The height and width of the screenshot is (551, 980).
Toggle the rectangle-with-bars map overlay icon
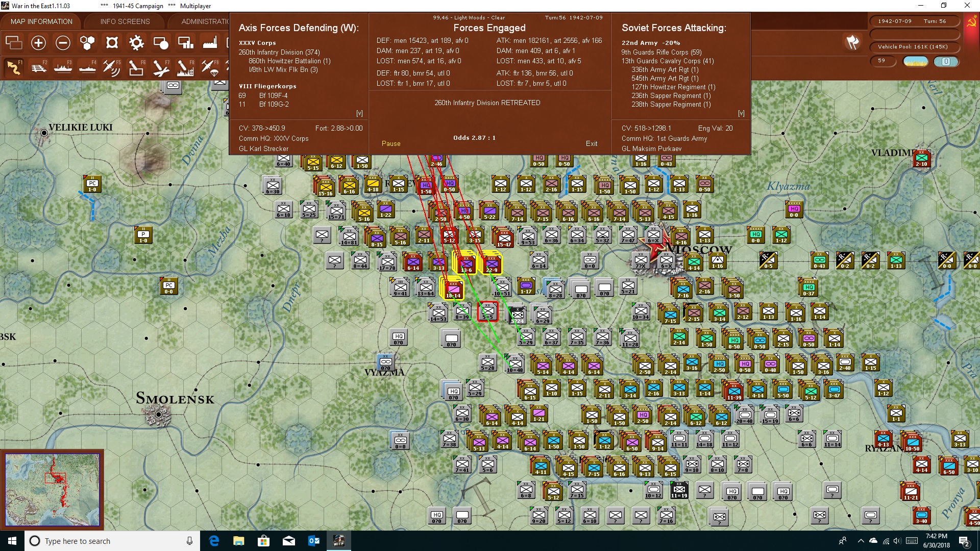click(x=185, y=43)
